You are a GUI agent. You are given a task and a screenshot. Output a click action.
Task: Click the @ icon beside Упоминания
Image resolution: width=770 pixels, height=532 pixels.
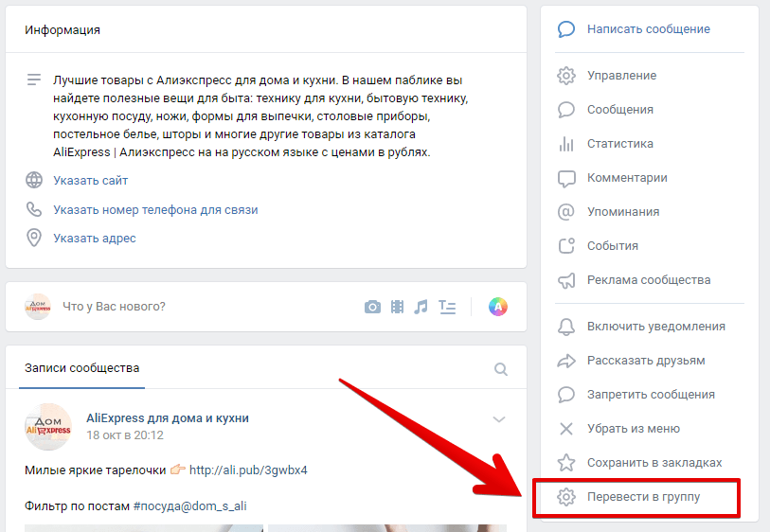coord(565,212)
